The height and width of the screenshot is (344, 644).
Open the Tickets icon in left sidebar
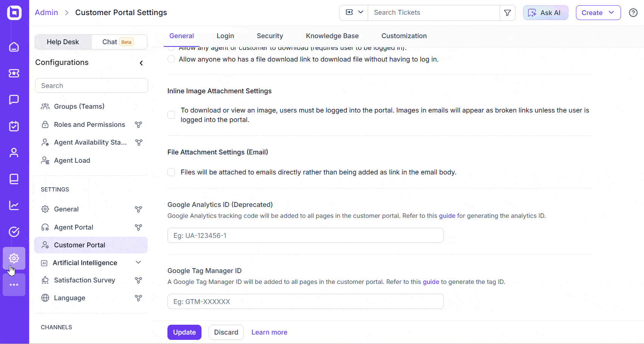14,73
